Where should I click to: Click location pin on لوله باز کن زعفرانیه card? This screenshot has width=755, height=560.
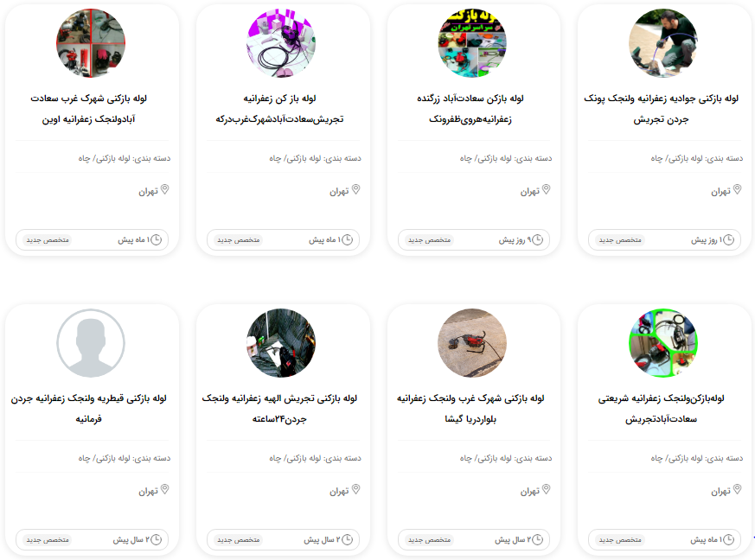(355, 189)
